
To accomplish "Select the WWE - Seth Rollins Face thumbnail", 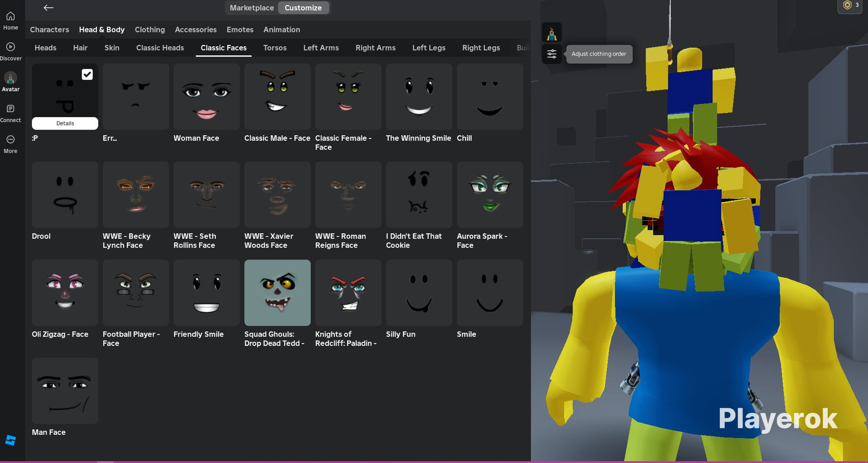I will 207,195.
